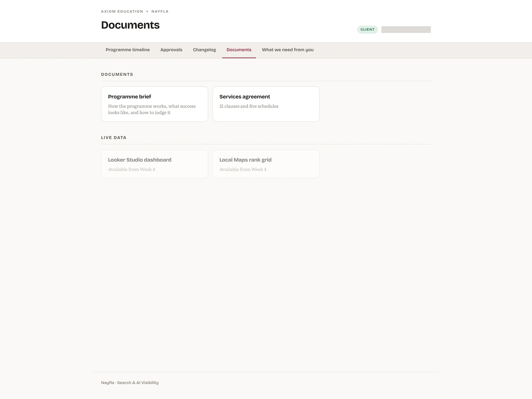The height and width of the screenshot is (399, 532).
Task: Click the Nayfla · Search & AI Visibility footer
Action: (130, 383)
